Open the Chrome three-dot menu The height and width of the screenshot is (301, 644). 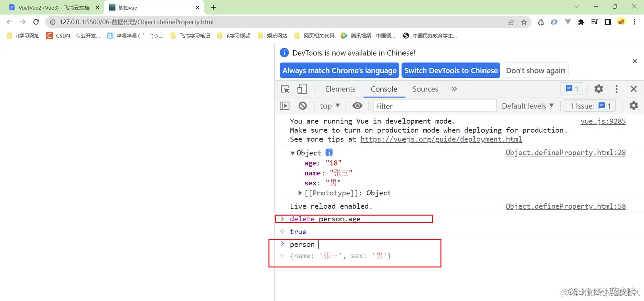coord(635,22)
